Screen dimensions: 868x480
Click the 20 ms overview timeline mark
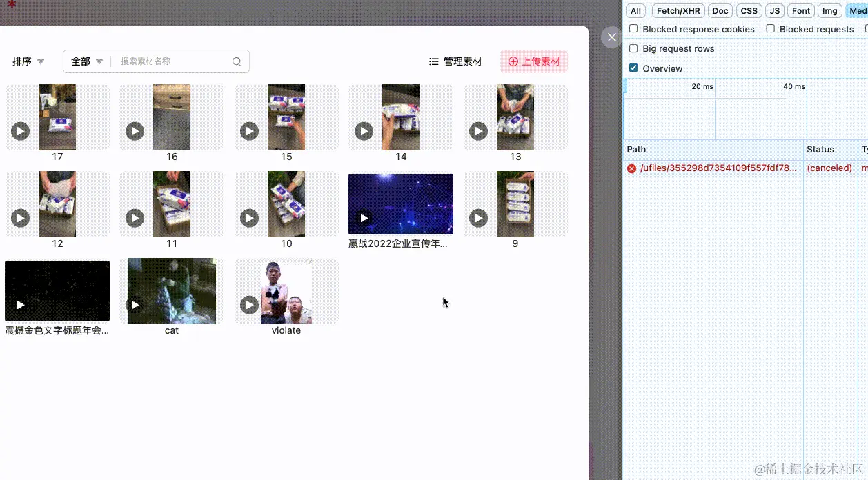point(702,86)
